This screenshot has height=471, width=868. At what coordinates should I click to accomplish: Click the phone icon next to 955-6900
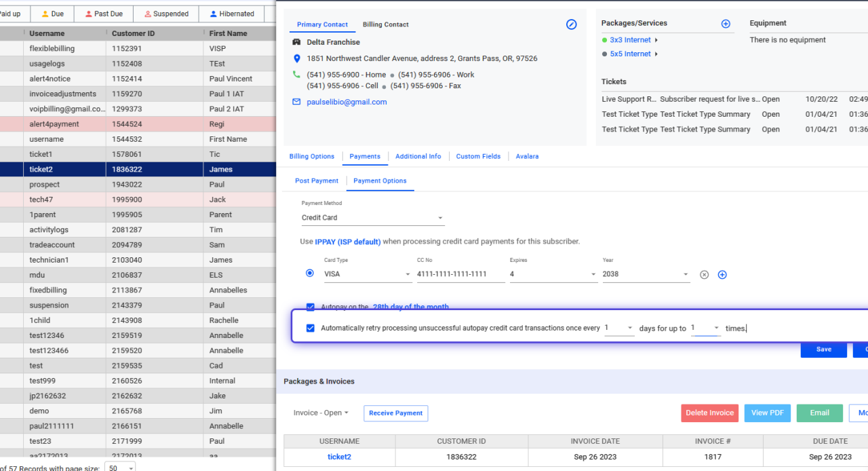(295, 75)
